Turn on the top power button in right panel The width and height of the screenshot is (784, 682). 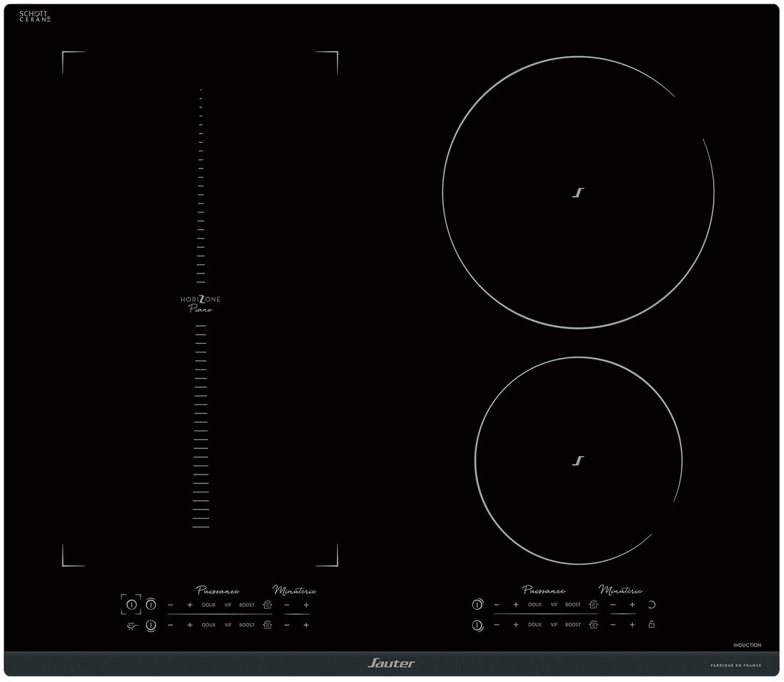(x=477, y=605)
